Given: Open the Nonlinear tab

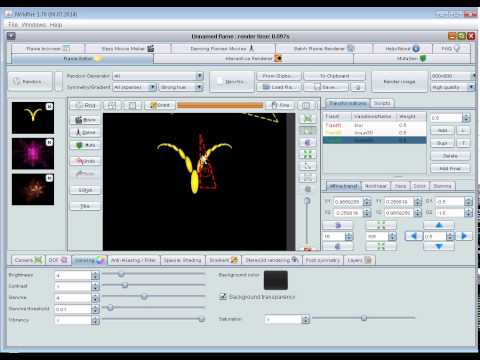Looking at the screenshot, I should (376, 186).
